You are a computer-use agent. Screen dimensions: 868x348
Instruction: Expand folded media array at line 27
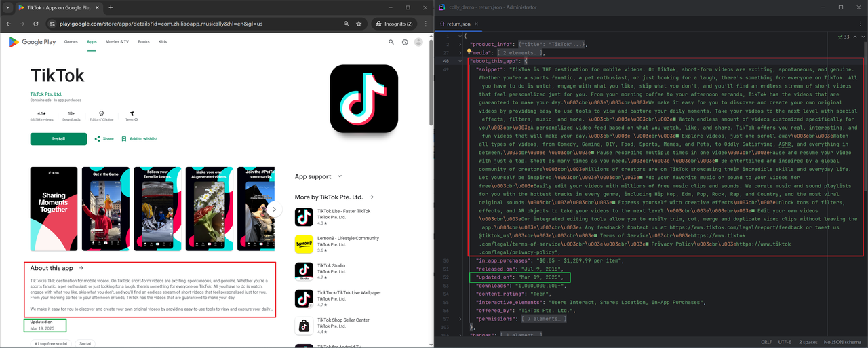(x=460, y=52)
